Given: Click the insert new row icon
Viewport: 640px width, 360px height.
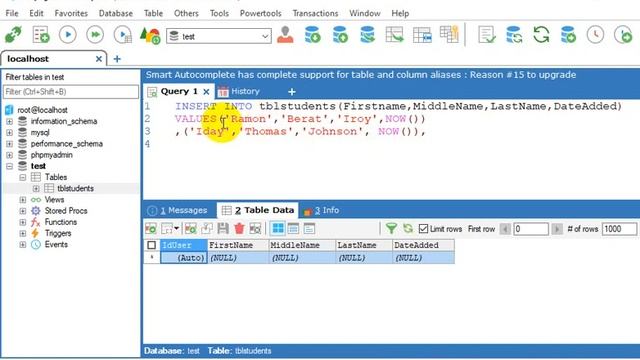Looking at the screenshot, I should 191,229.
